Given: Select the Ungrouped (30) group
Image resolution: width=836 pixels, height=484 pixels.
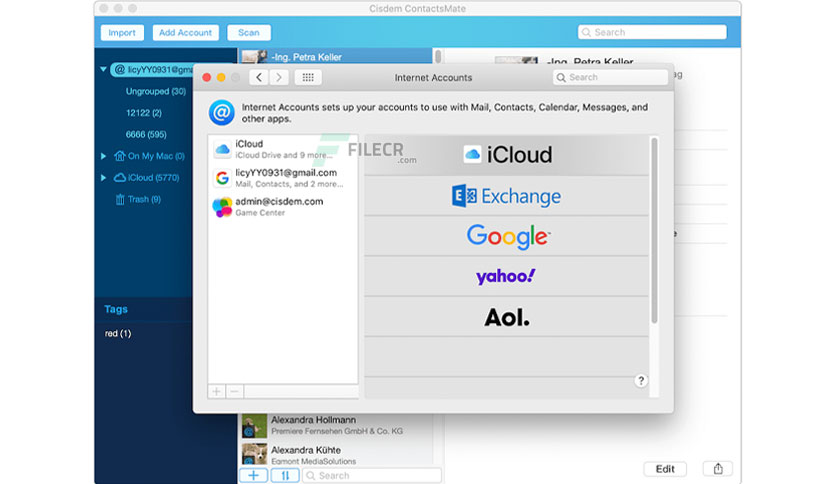Looking at the screenshot, I should point(156,91).
